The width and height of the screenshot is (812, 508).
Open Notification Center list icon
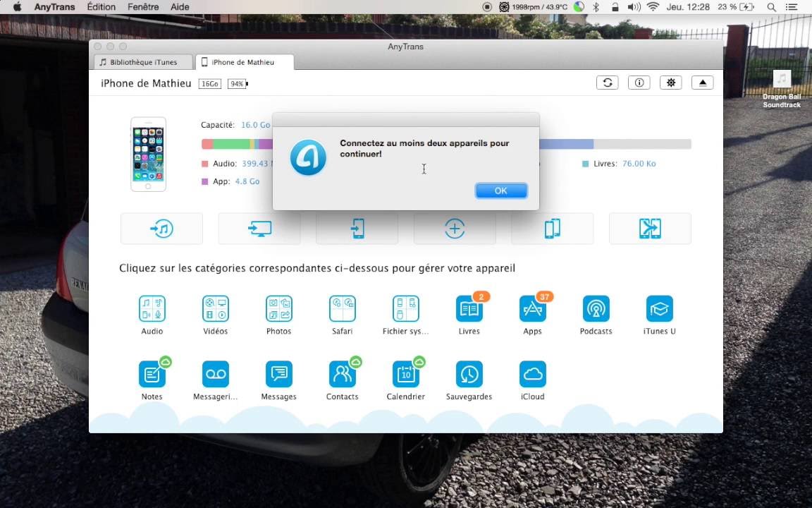[x=792, y=7]
